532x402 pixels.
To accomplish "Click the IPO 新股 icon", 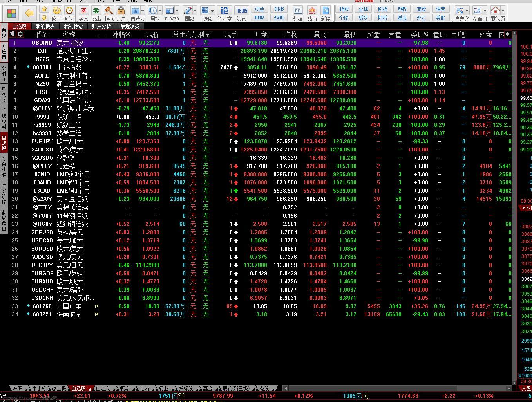I will (x=326, y=11).
